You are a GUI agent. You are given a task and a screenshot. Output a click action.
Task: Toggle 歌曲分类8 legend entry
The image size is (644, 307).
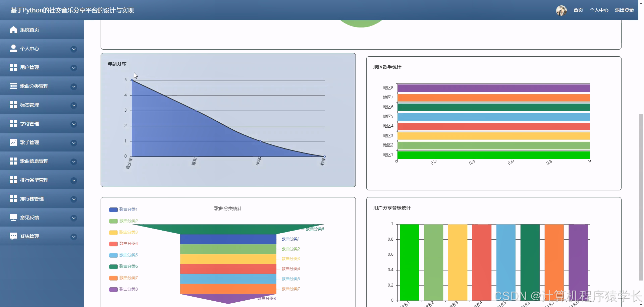123,289
